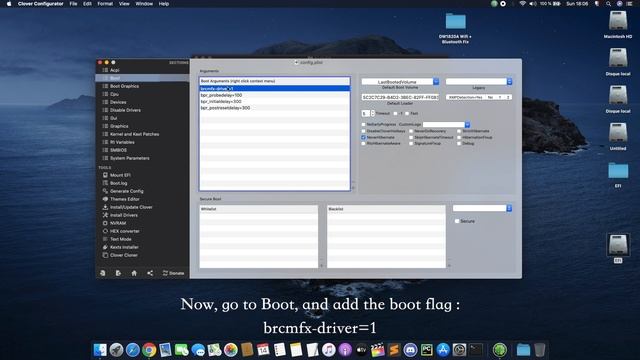
Task: Select the Rt Variables section
Action: [x=122, y=142]
